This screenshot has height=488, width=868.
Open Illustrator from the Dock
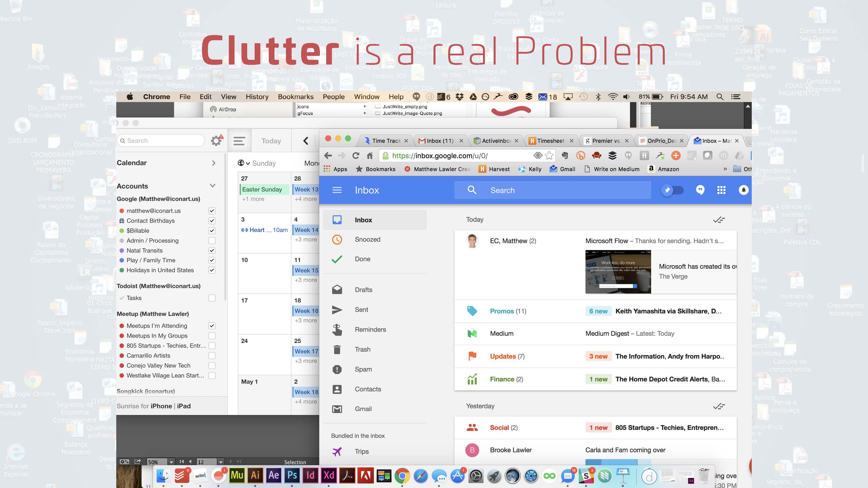coord(255,475)
